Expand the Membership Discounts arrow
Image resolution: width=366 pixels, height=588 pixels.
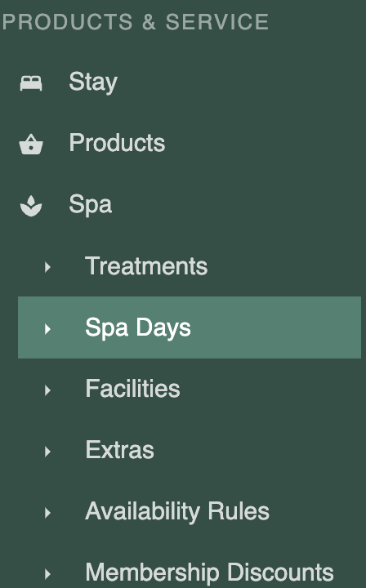tap(47, 574)
